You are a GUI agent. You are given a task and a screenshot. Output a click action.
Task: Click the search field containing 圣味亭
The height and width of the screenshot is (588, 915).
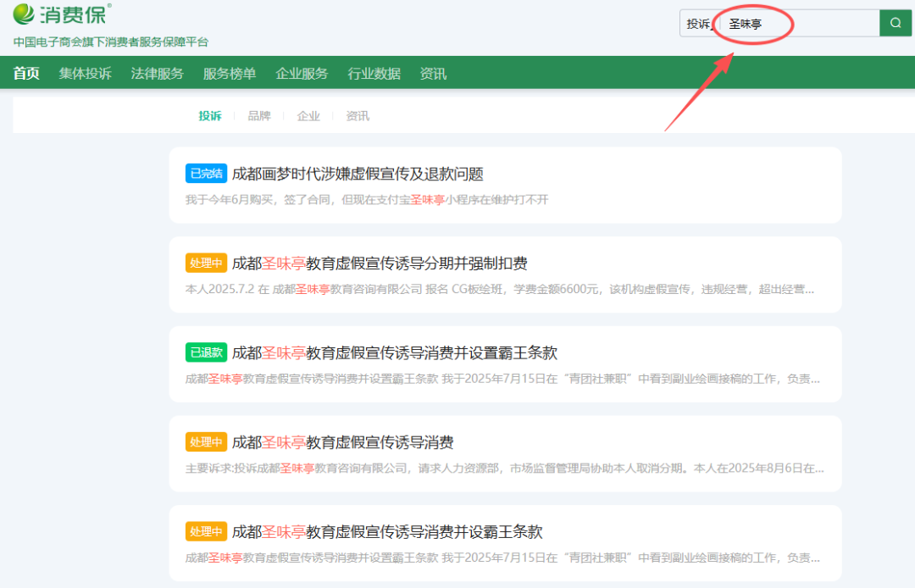tap(800, 24)
